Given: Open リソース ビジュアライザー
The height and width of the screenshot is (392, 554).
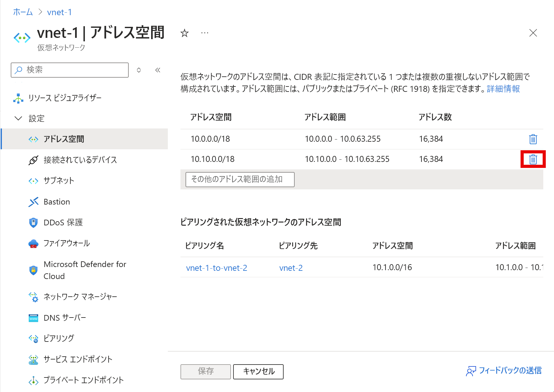Looking at the screenshot, I should [x=65, y=98].
